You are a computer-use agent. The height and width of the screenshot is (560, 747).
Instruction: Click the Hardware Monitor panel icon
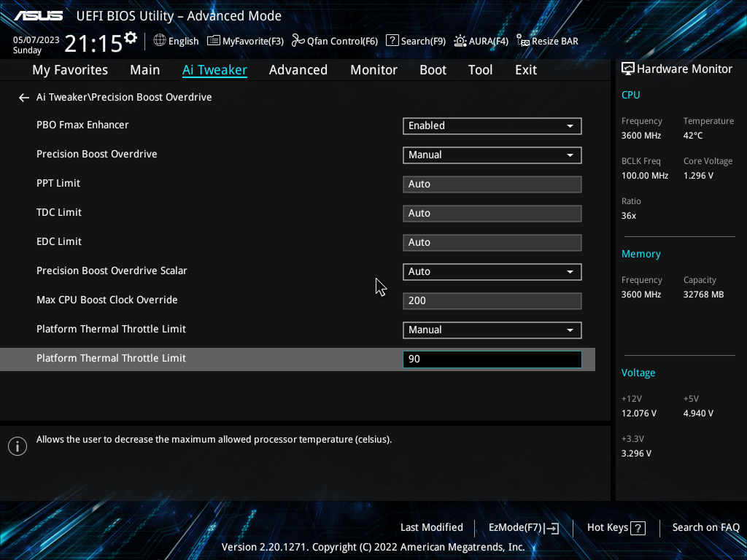click(x=628, y=68)
